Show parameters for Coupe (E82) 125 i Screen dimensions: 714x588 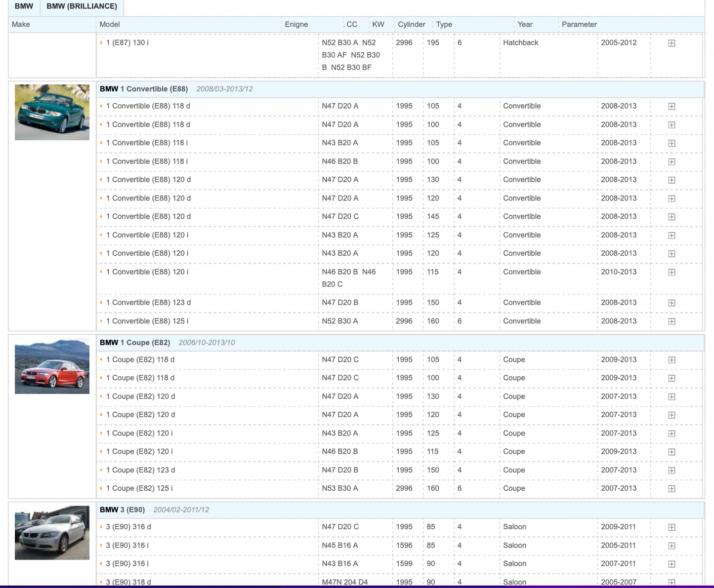coord(672,489)
